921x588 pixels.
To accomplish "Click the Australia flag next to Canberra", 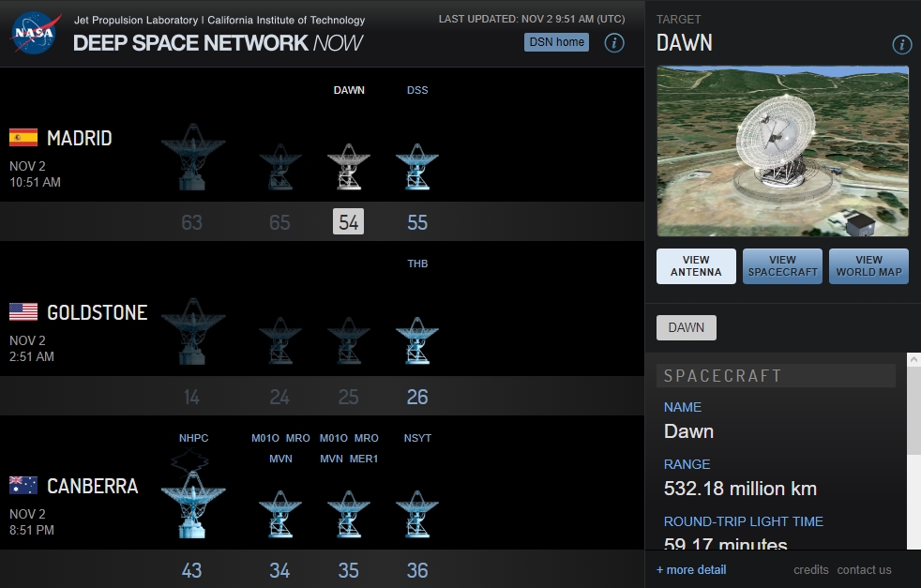I will [x=23, y=485].
